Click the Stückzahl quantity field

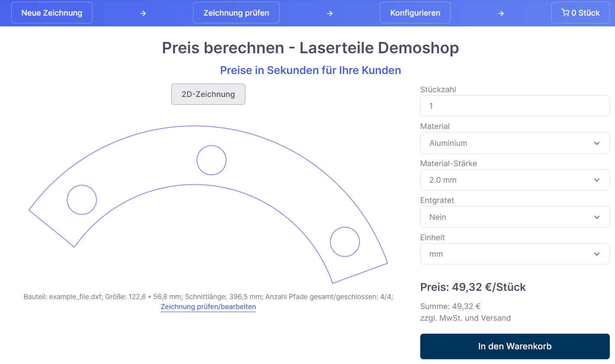click(515, 106)
